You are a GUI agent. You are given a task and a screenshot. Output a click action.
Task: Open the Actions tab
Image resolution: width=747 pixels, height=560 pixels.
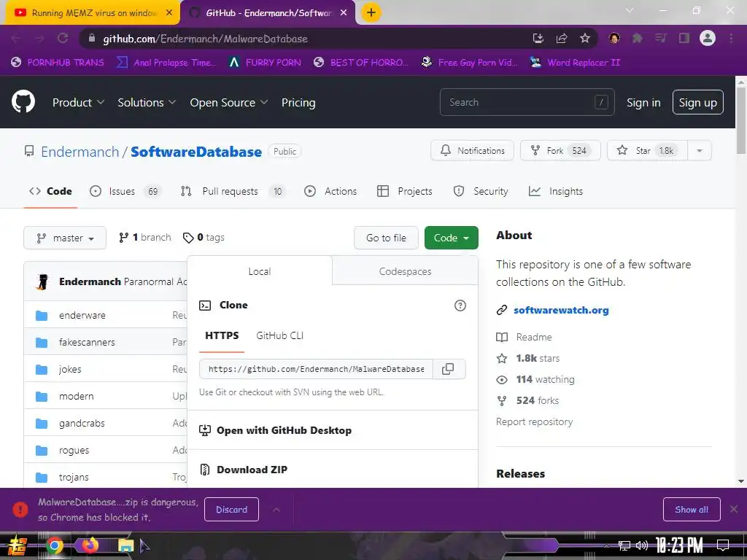click(330, 192)
